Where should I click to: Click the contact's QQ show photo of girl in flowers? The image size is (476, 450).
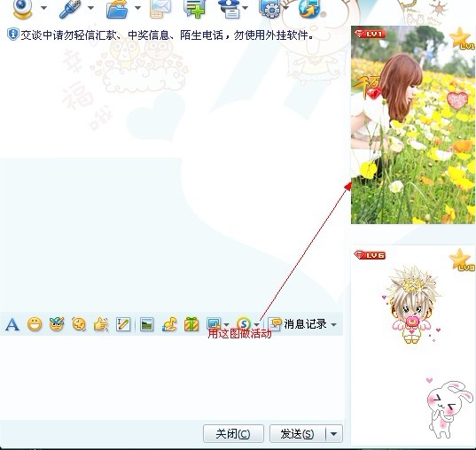[413, 125]
